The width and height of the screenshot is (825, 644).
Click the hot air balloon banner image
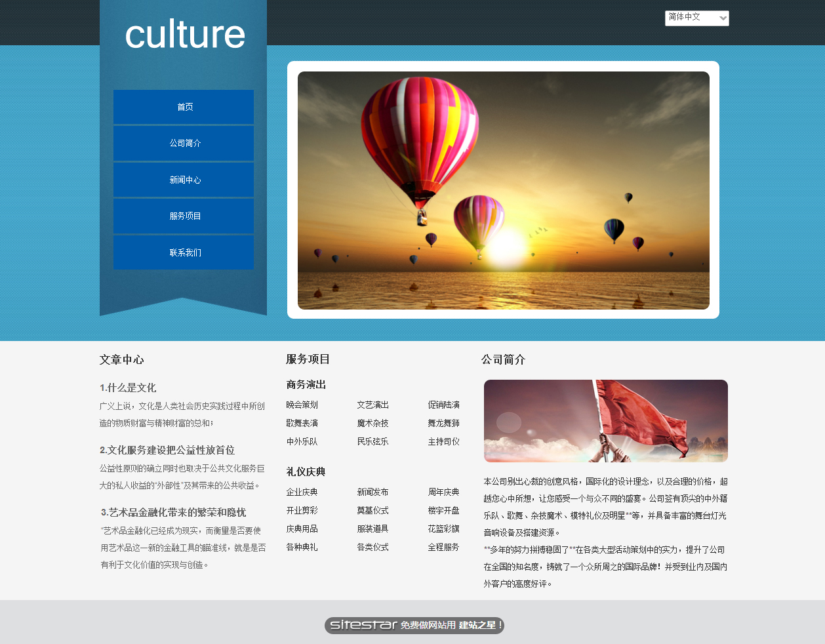click(503, 190)
